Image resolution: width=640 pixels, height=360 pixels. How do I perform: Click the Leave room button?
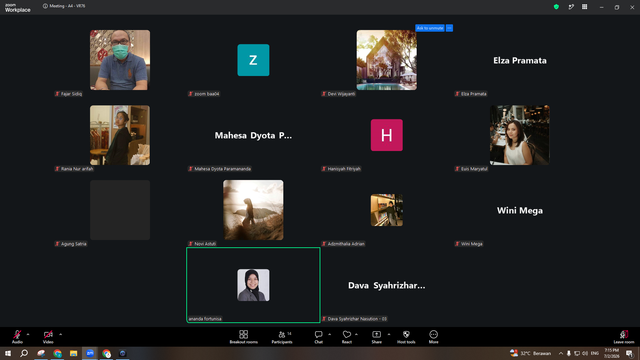click(x=624, y=337)
